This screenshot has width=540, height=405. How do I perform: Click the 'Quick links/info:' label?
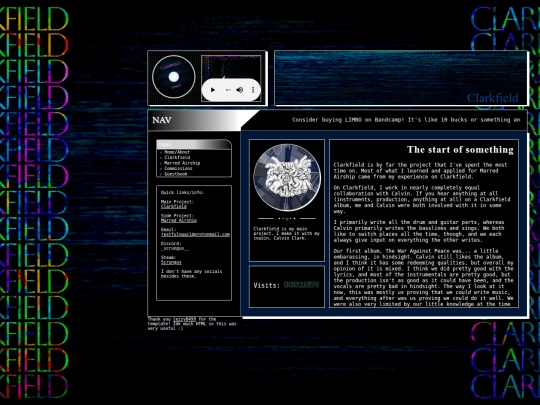(x=182, y=193)
